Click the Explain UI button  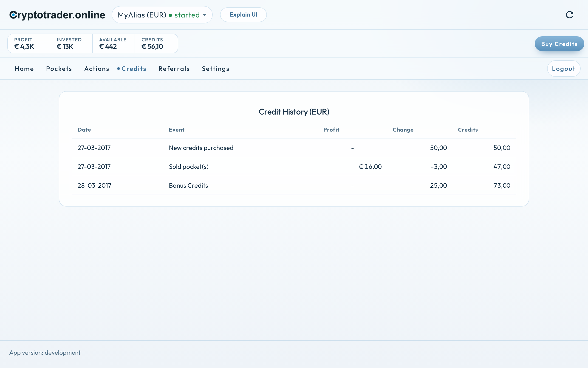pos(243,14)
